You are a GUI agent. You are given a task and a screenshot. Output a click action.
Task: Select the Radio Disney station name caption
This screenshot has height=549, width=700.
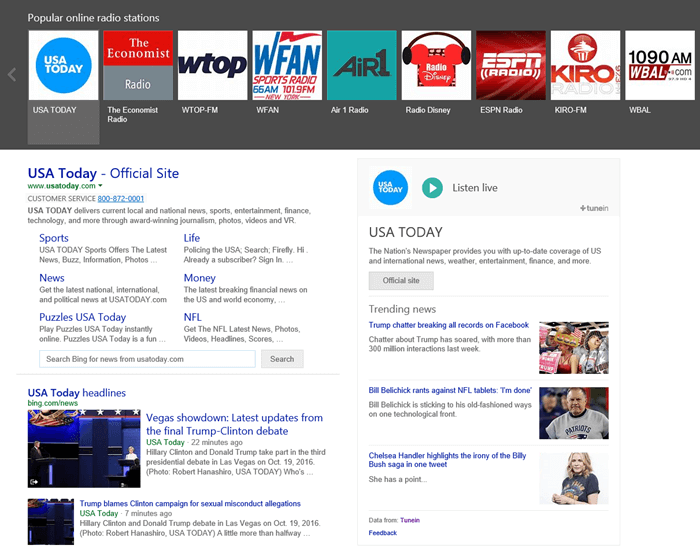428,110
